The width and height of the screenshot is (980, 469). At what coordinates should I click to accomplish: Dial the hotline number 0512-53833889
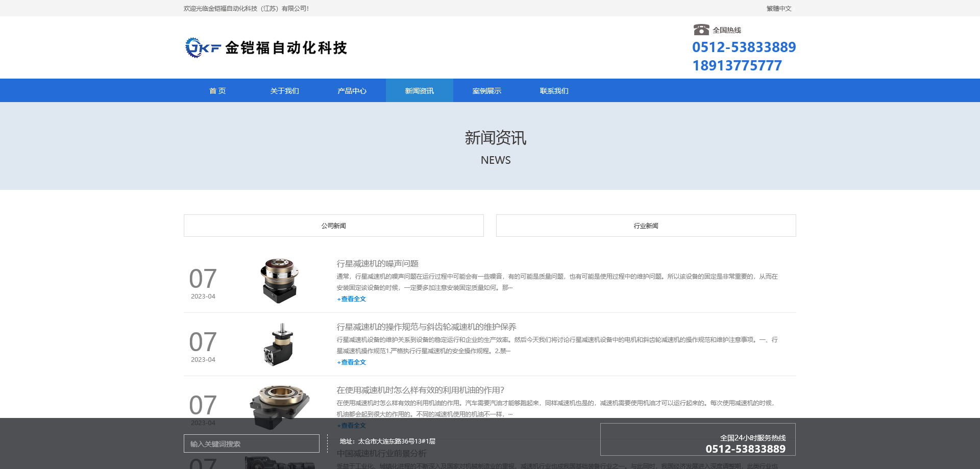tap(744, 47)
